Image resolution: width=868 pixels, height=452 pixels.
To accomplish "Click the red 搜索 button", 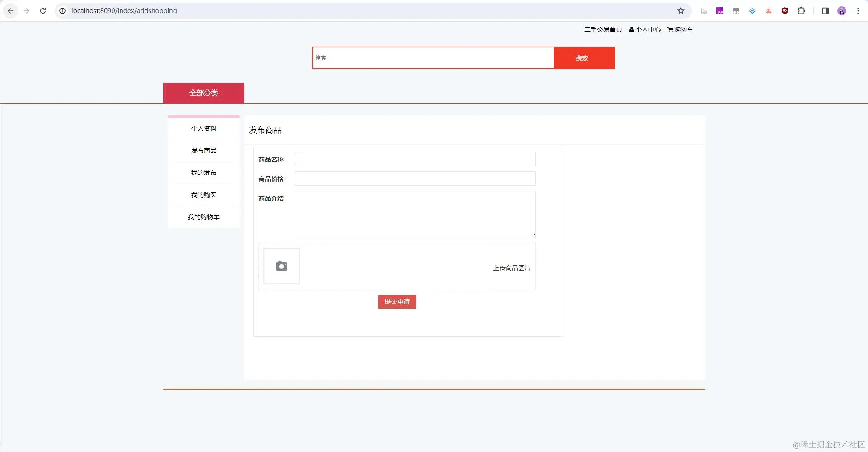I will 584,58.
